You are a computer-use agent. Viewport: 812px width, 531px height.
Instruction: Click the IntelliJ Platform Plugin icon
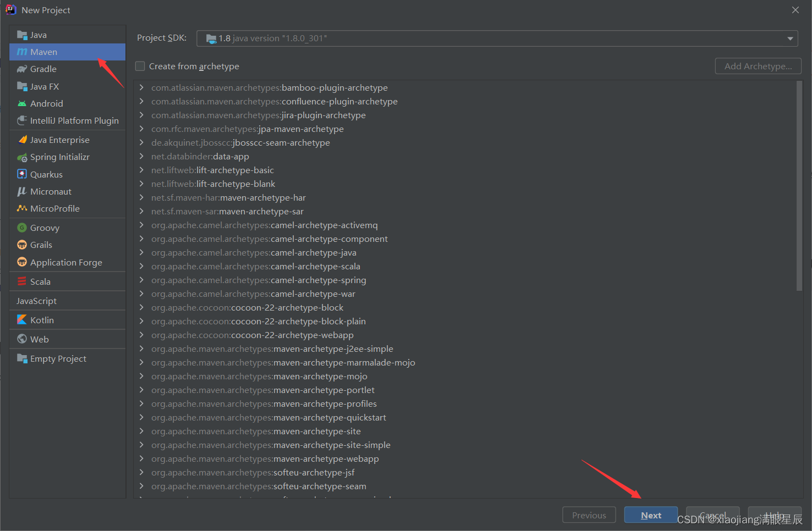[x=22, y=120]
